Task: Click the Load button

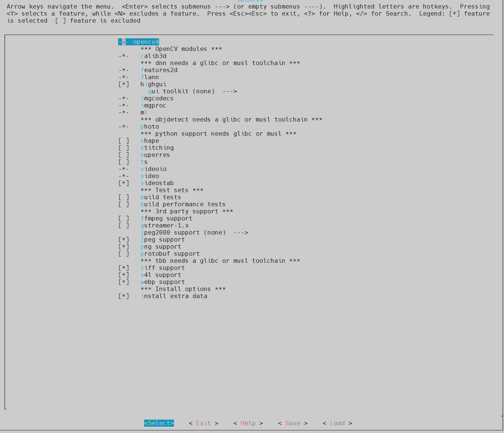Action: click(337, 423)
